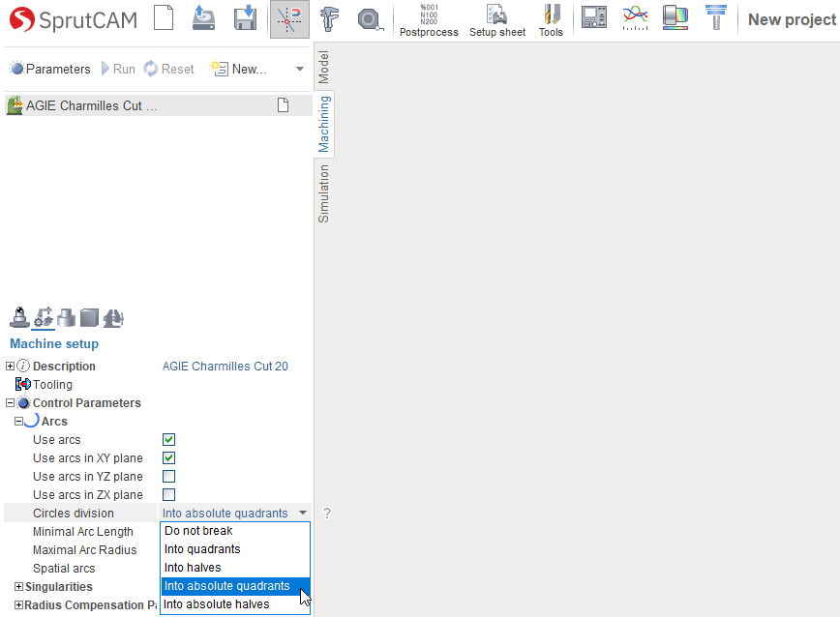This screenshot has height=617, width=840.
Task: Switch to the Simulation tab
Action: [x=323, y=193]
